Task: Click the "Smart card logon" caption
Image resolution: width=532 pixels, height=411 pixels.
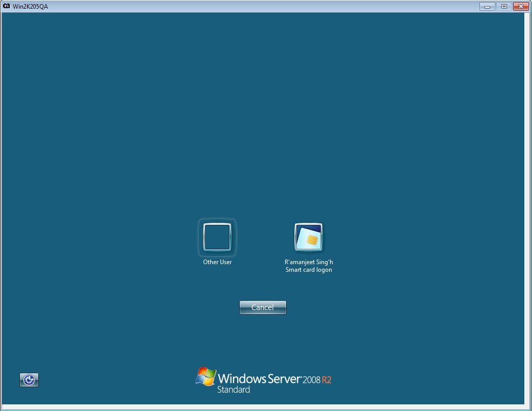Action: click(309, 270)
